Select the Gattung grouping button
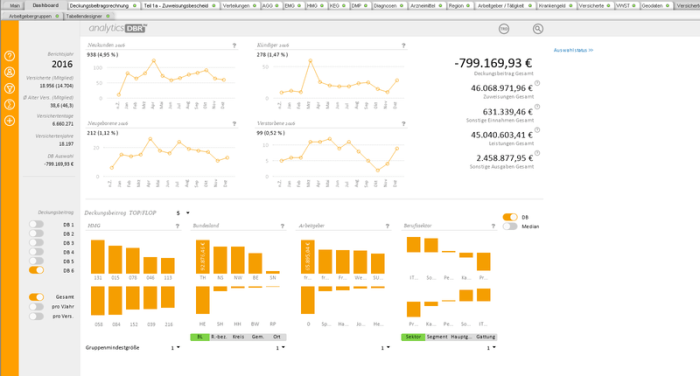Image resolution: width=700 pixels, height=376 pixels. (x=485, y=337)
